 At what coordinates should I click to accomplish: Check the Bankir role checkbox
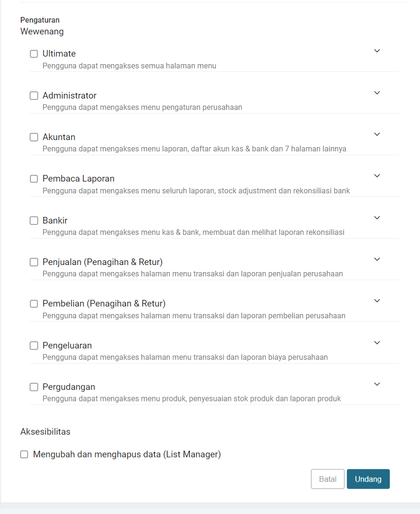coord(34,221)
